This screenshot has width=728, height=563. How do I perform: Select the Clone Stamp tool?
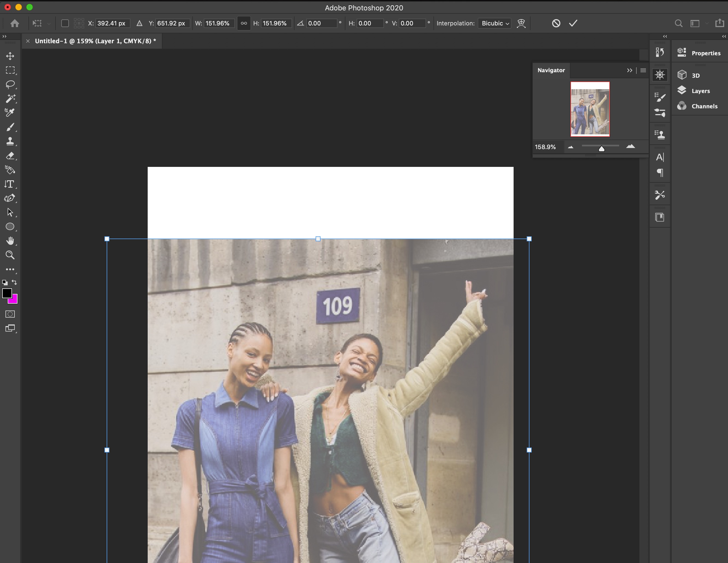pos(10,141)
